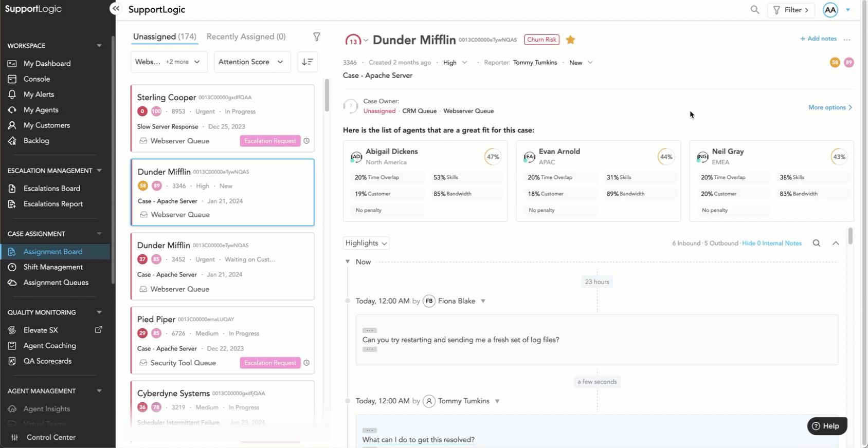Open Escalations Report
This screenshot has height=448, width=868.
tap(53, 204)
